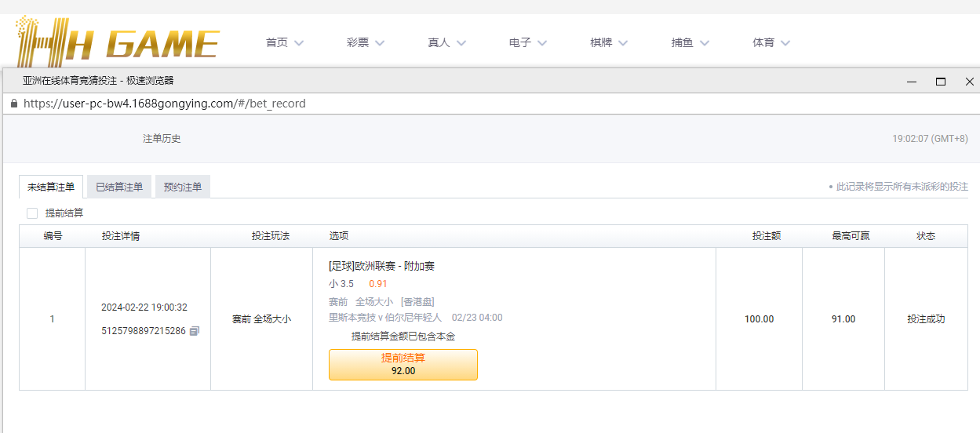Image resolution: width=980 pixels, height=433 pixels.
Task: Copy the bet order number icon
Action: click(195, 331)
